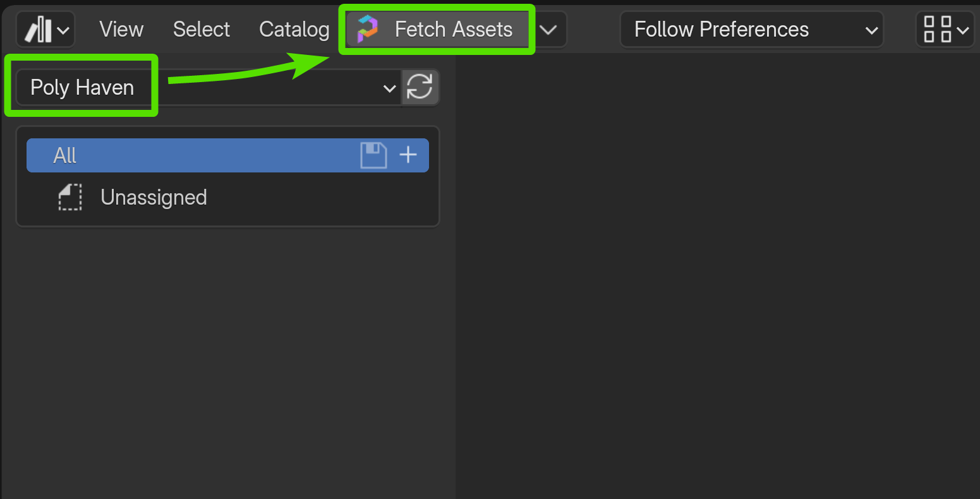Expand the display settings chevron beside the grid icon
The height and width of the screenshot is (499, 980).
pyautogui.click(x=962, y=30)
